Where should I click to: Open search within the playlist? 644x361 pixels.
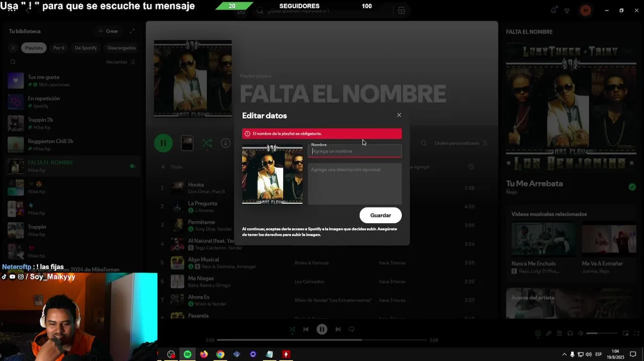pos(424,143)
